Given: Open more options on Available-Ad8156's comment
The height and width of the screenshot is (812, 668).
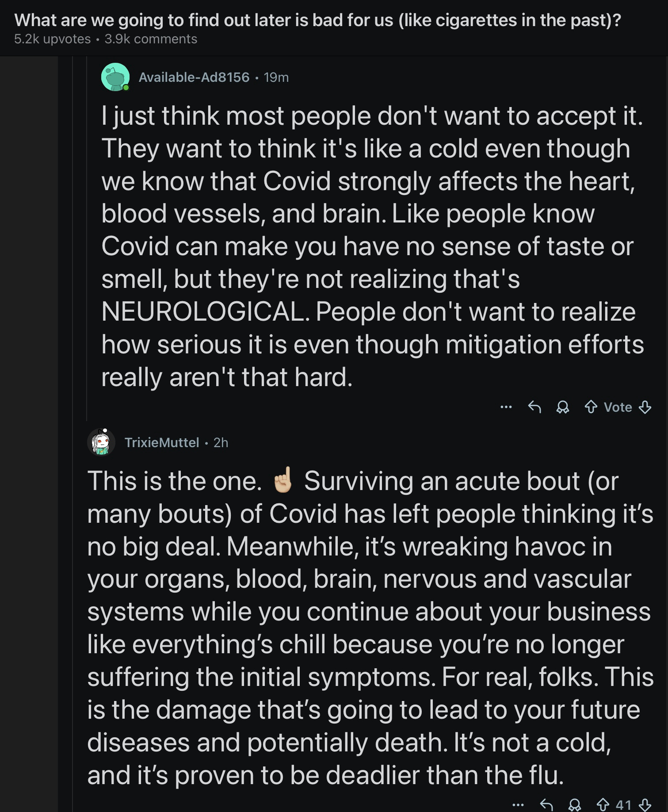Looking at the screenshot, I should point(506,407).
